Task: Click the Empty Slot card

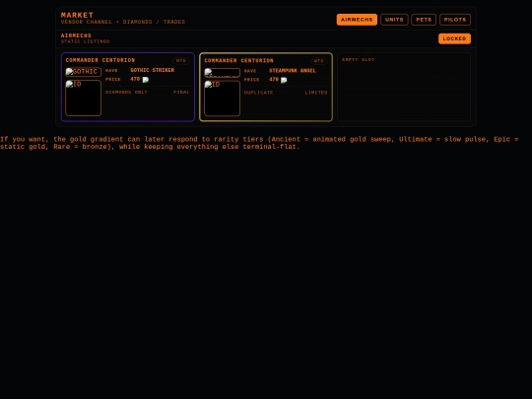Action: tap(404, 87)
